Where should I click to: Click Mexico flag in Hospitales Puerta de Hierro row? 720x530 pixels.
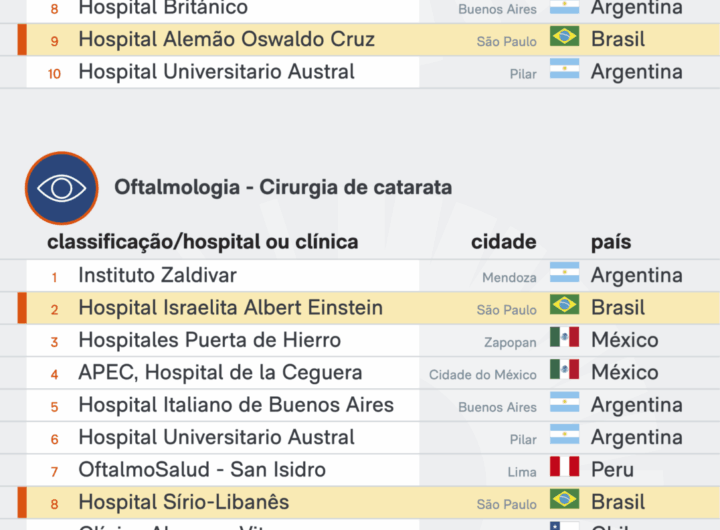564,339
